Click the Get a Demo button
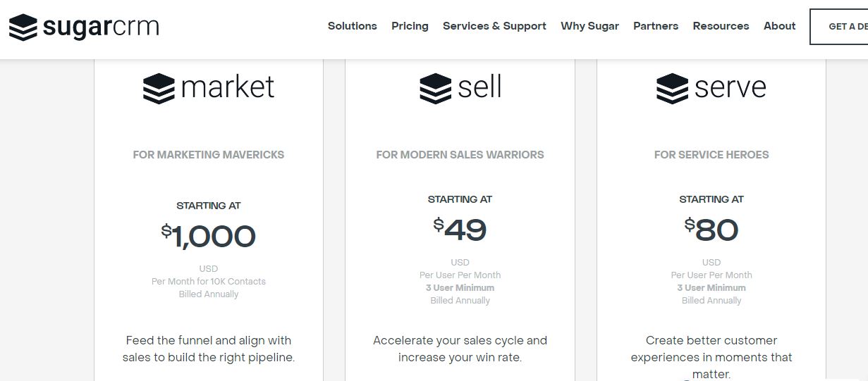Image resolution: width=868 pixels, height=381 pixels. coord(839,27)
